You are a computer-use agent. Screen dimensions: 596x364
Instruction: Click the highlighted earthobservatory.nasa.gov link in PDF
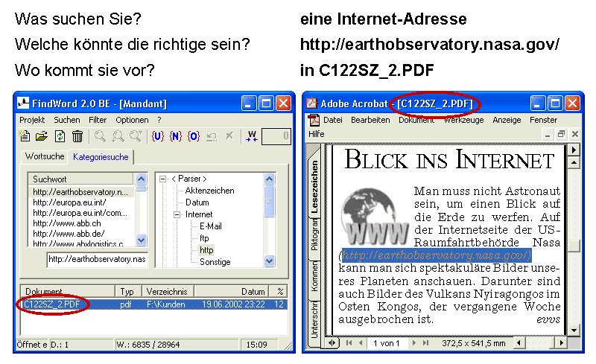click(x=436, y=255)
